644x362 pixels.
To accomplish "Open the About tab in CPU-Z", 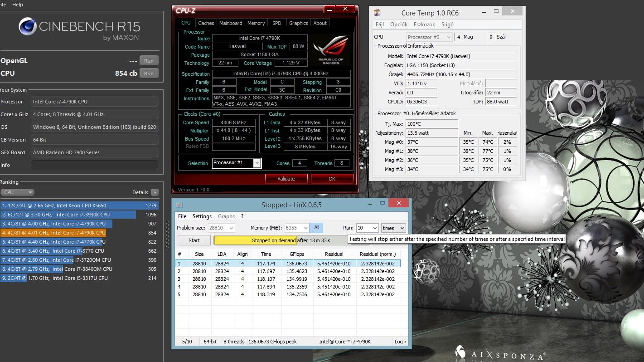I will pos(320,23).
